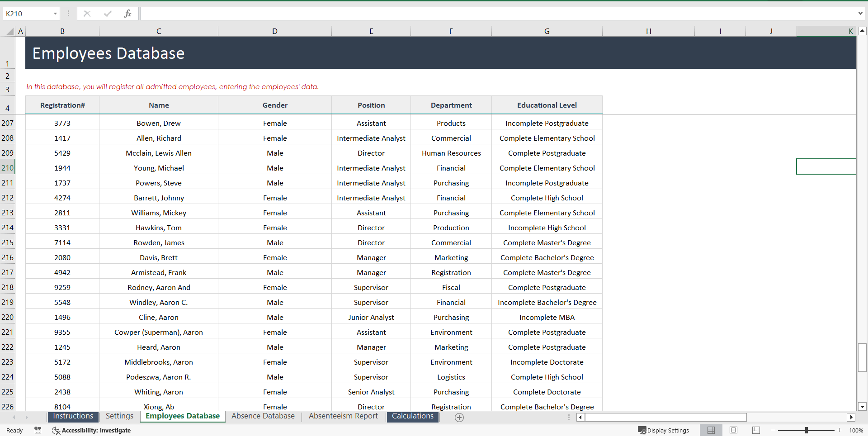Click the macro recording icon in status bar
The image size is (868, 437).
[38, 430]
